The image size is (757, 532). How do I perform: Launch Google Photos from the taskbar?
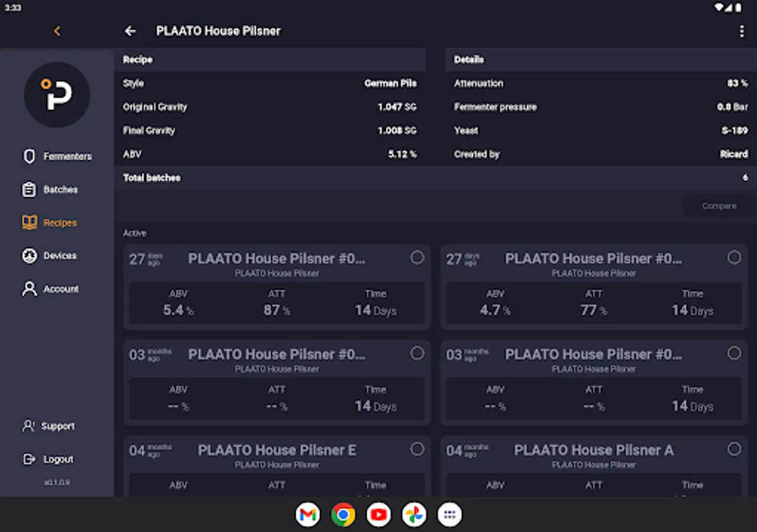(414, 515)
